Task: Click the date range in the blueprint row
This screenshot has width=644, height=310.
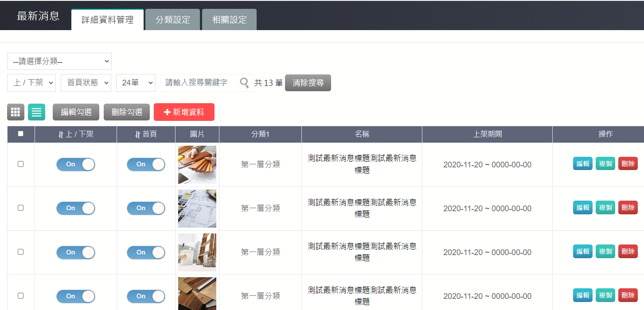Action: coord(488,209)
